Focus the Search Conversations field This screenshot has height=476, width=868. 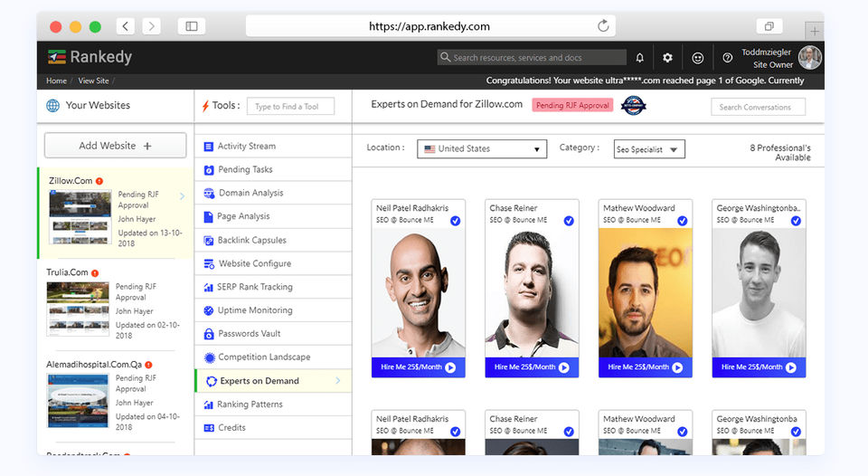(758, 107)
